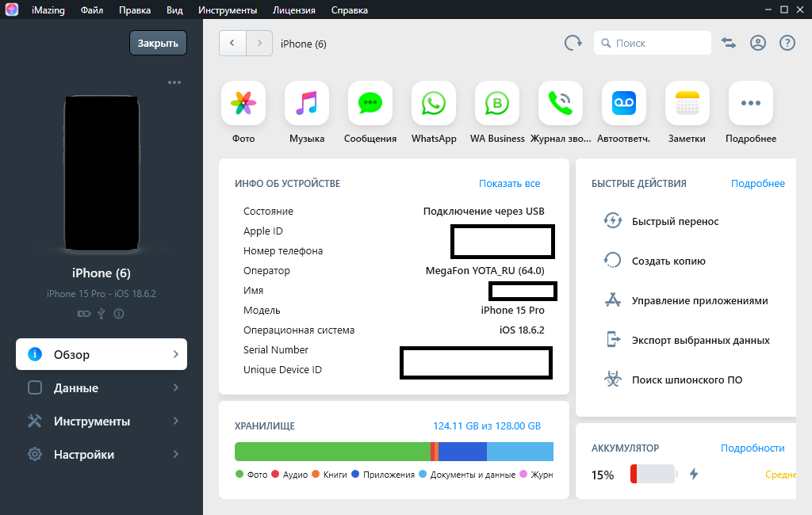Click the iMazing logo in title bar

12,10
